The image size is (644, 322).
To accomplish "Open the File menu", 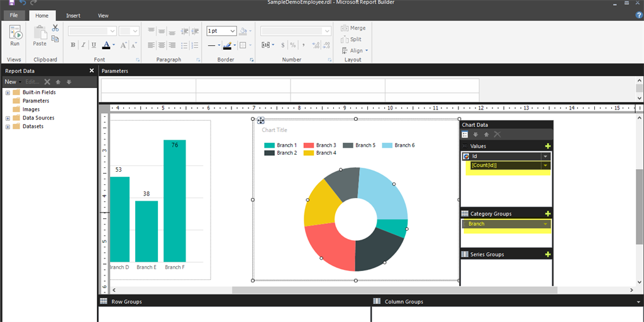I will [x=14, y=15].
